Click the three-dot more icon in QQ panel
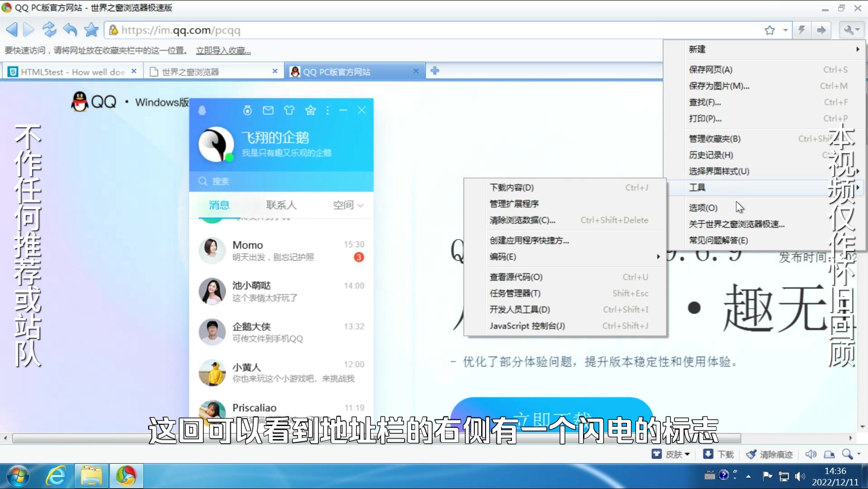The image size is (868, 489). point(328,110)
